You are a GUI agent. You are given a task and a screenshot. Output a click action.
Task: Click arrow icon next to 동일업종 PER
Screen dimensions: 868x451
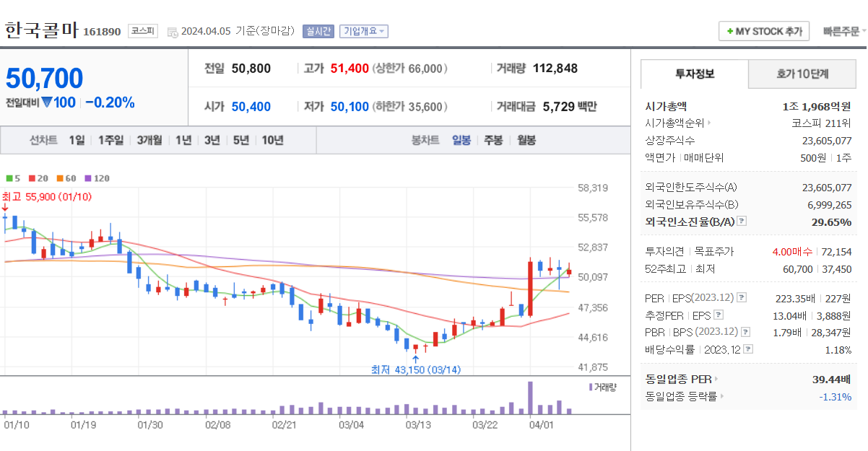(716, 380)
